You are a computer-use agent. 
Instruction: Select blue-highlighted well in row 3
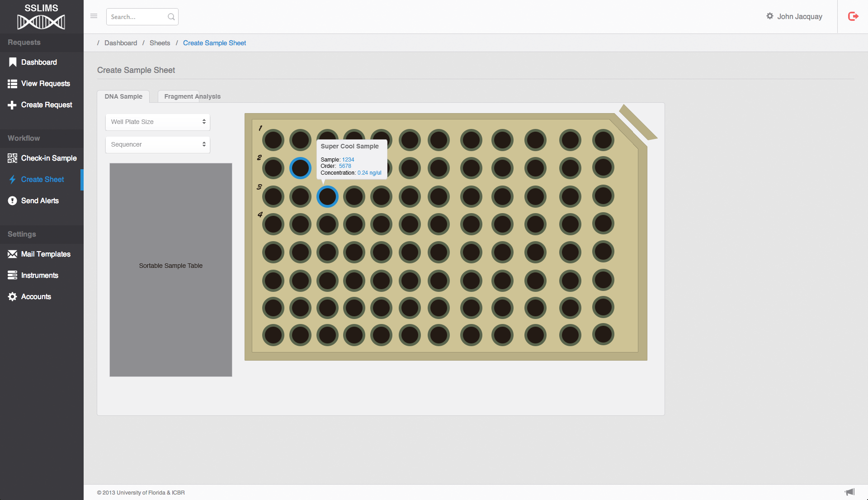(327, 197)
